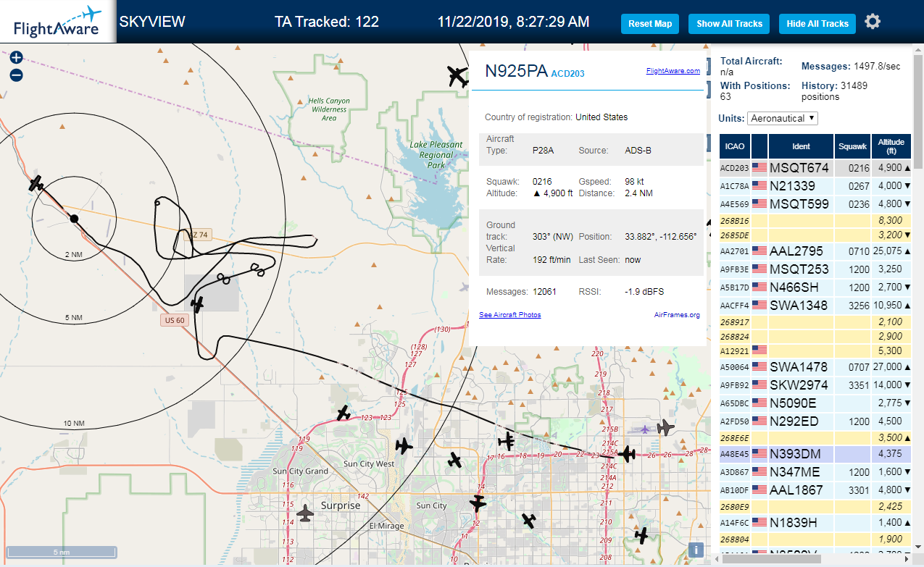Image resolution: width=924 pixels, height=567 pixels.
Task: Select the N292ED aircraft row
Action: coord(815,421)
